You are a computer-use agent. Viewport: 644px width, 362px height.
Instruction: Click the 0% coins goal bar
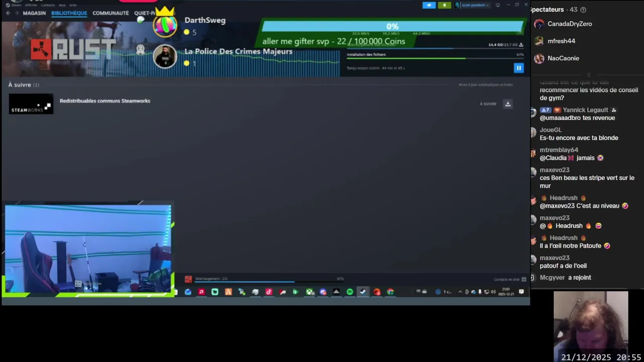click(x=392, y=27)
